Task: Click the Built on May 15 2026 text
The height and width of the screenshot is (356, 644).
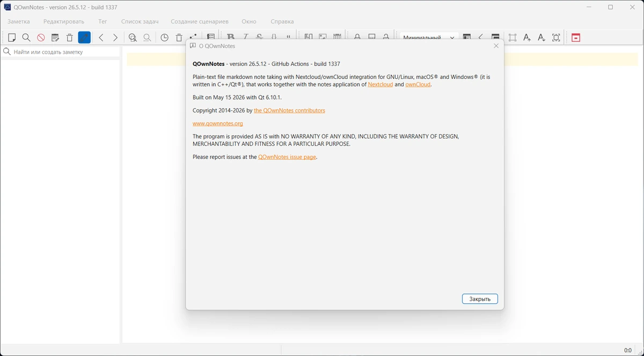Action: click(x=237, y=98)
